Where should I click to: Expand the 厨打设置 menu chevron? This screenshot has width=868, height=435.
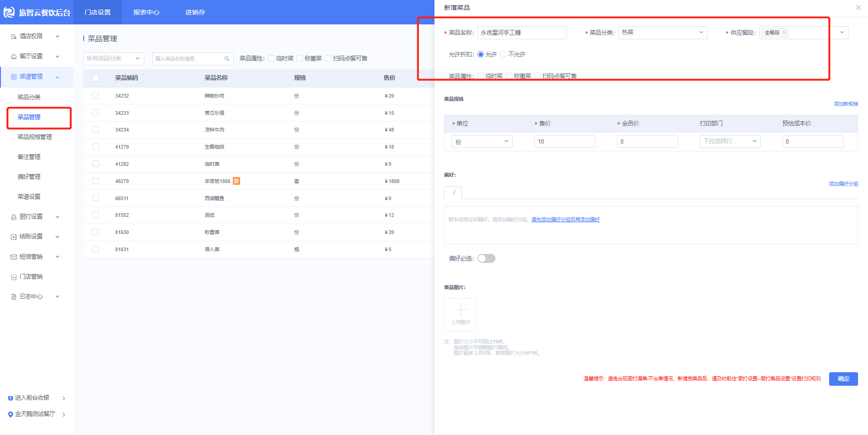(57, 217)
